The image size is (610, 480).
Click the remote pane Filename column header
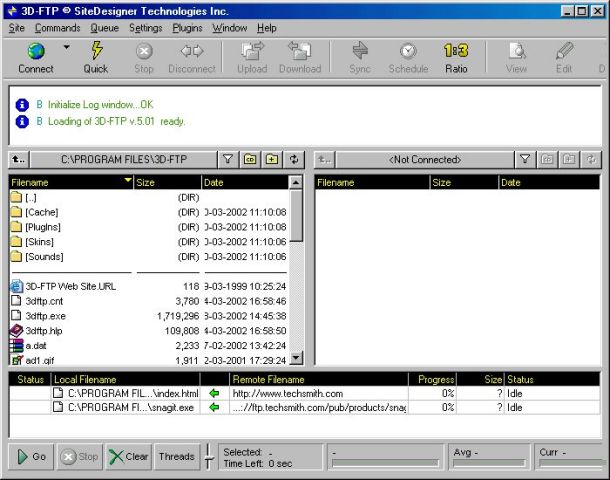(372, 182)
